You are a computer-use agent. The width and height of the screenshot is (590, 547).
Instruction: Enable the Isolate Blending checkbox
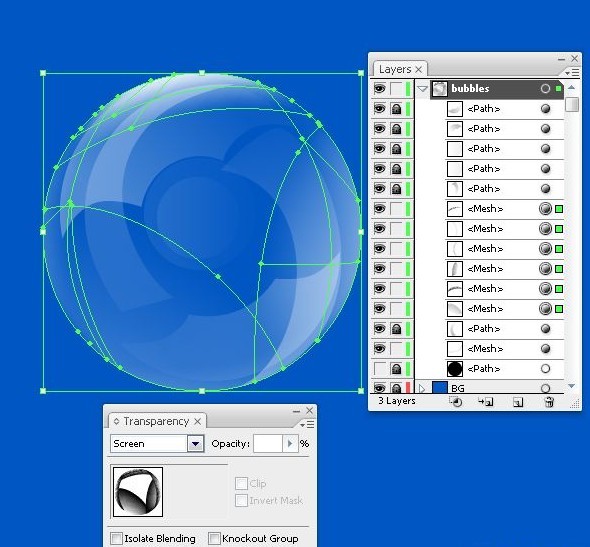coord(117,538)
